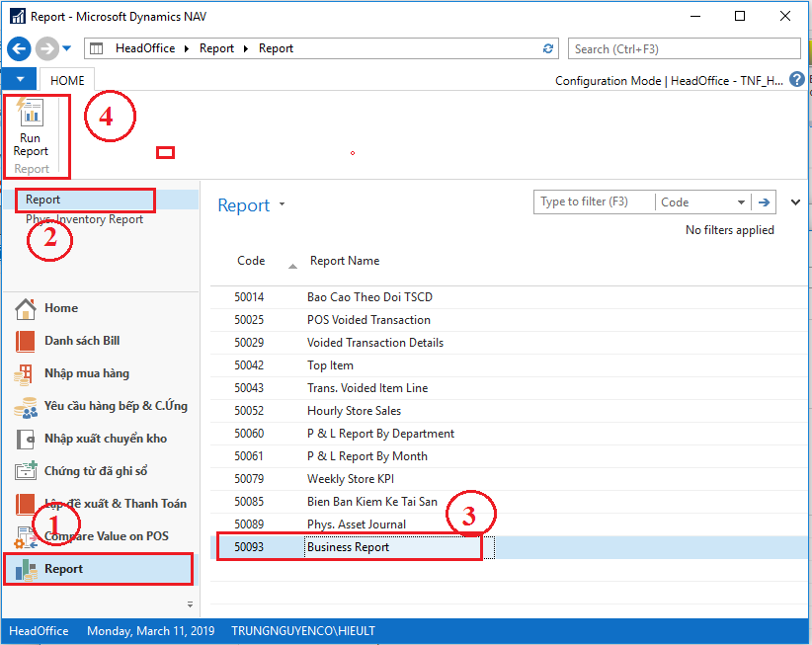Select the Phys. Asset Journal row
812x645 pixels.
509,524
